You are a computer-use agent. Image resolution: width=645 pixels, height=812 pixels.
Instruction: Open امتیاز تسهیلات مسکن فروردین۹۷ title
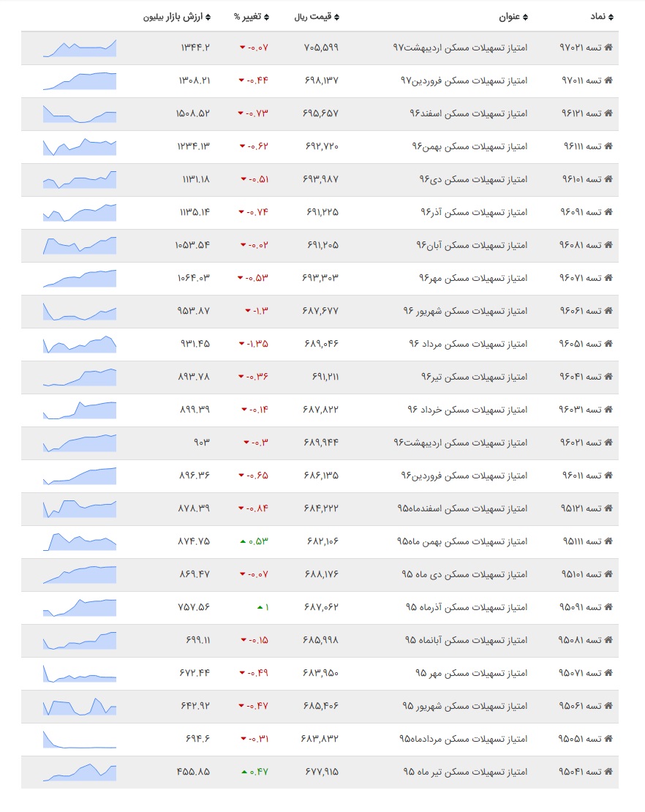(x=464, y=80)
